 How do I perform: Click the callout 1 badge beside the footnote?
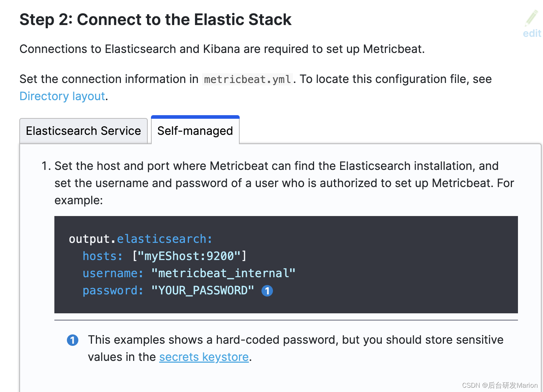[73, 340]
